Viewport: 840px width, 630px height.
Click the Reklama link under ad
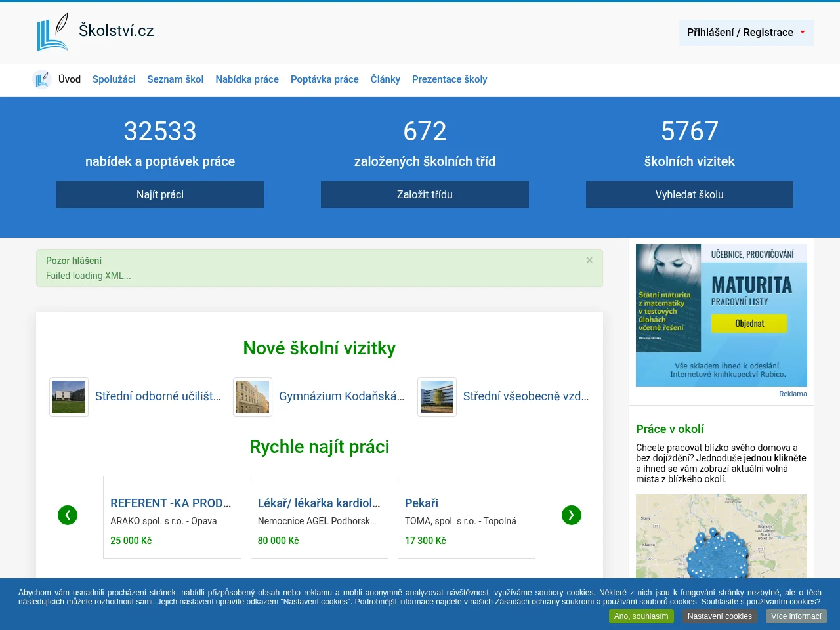(x=793, y=394)
